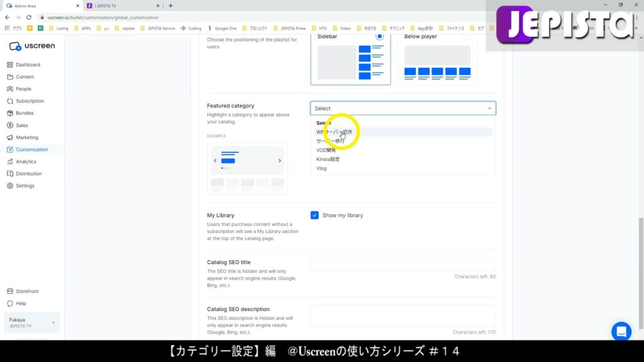Click the left arrow in the example carousel

tap(215, 160)
